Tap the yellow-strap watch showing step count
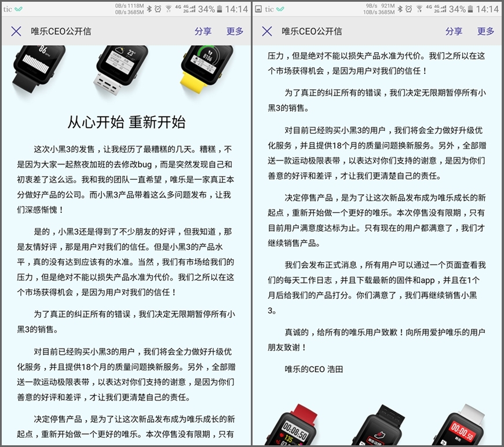The height and width of the screenshot is (447, 504). (x=207, y=69)
